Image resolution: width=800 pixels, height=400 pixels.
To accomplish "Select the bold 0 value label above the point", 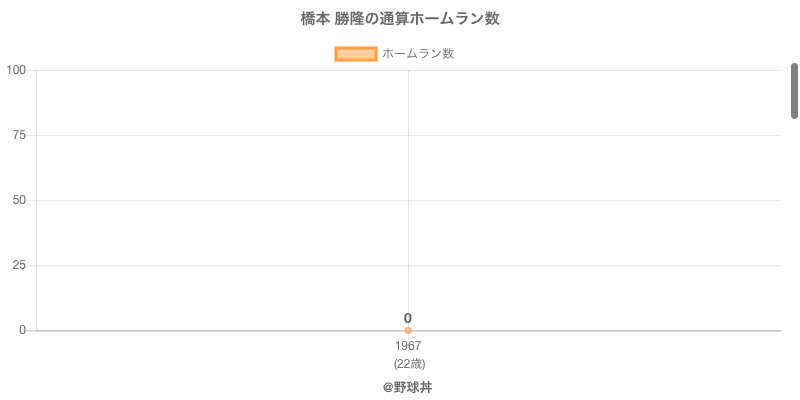I will [x=408, y=318].
